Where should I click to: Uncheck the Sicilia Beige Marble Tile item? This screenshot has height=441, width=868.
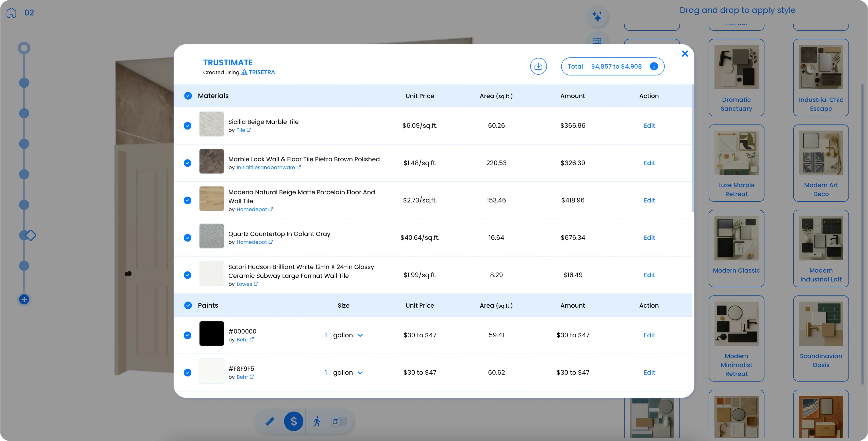coord(187,125)
